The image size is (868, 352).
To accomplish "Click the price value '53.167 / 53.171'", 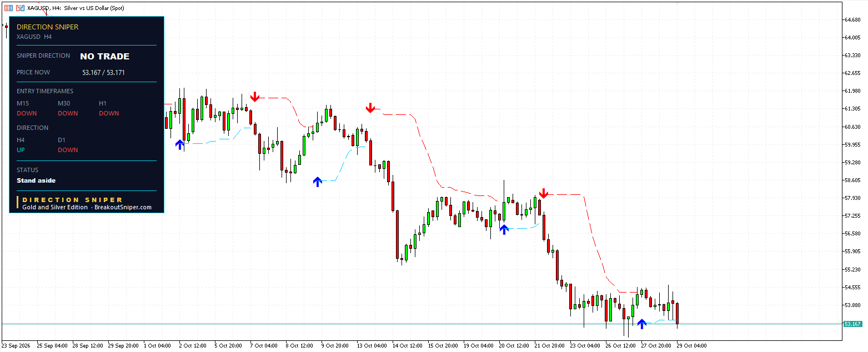I will pos(103,72).
